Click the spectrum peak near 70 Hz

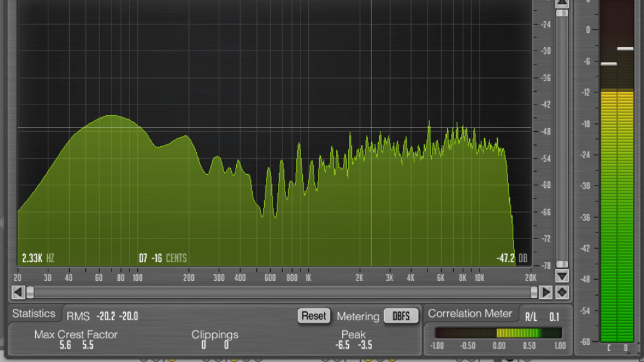coord(110,117)
